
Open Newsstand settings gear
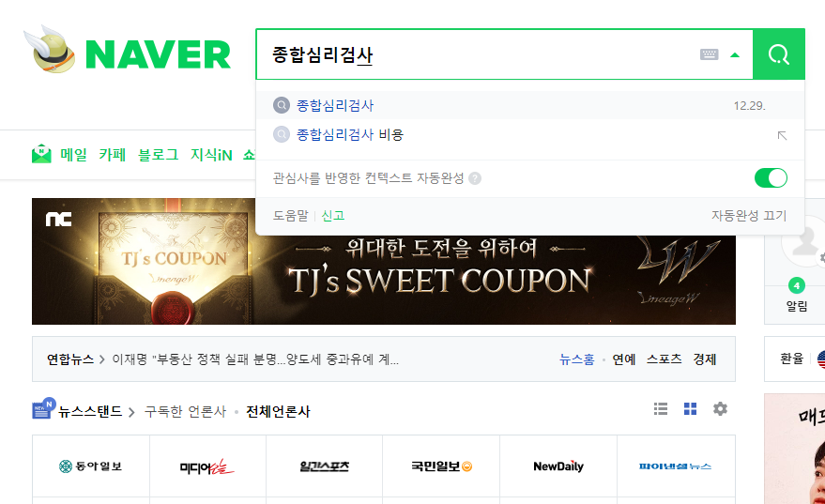pyautogui.click(x=720, y=409)
